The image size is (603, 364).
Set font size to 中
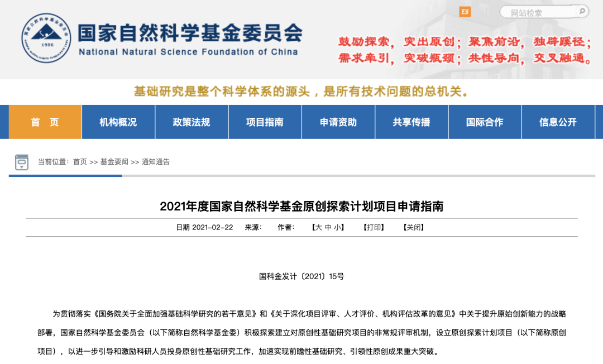tap(328, 227)
